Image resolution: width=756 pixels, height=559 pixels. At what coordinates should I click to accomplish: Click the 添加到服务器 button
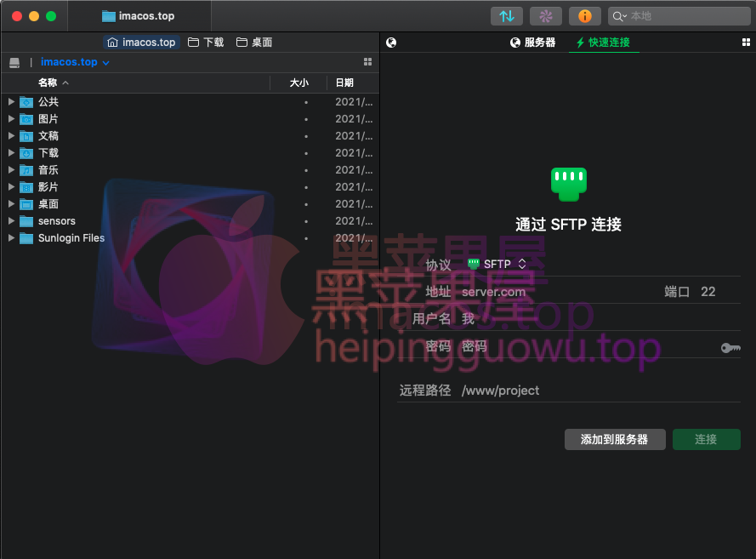(x=615, y=439)
